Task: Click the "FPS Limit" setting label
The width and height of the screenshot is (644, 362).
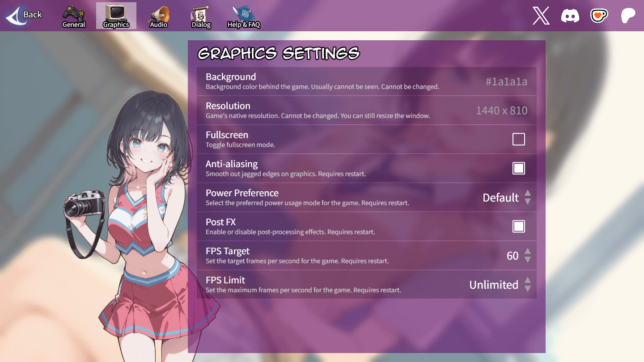Action: (x=225, y=280)
